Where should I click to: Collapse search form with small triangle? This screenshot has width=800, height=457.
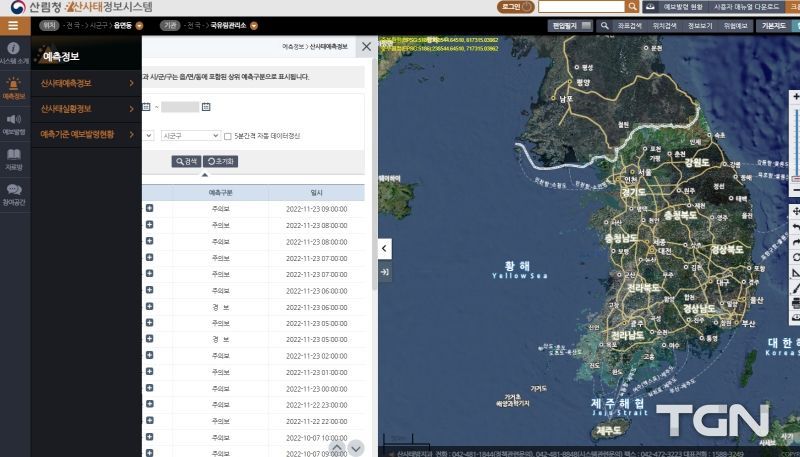(205, 174)
